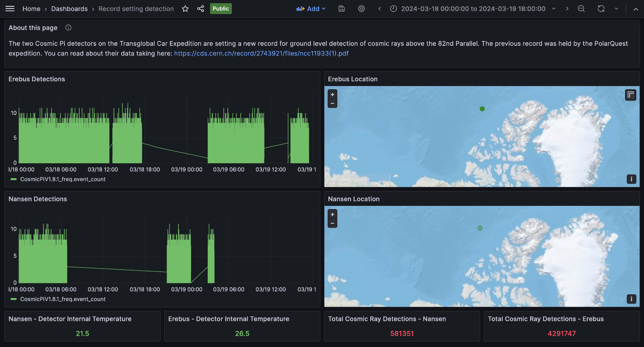644x347 pixels.
Task: Click the Nansen location marker dot
Action: click(480, 228)
